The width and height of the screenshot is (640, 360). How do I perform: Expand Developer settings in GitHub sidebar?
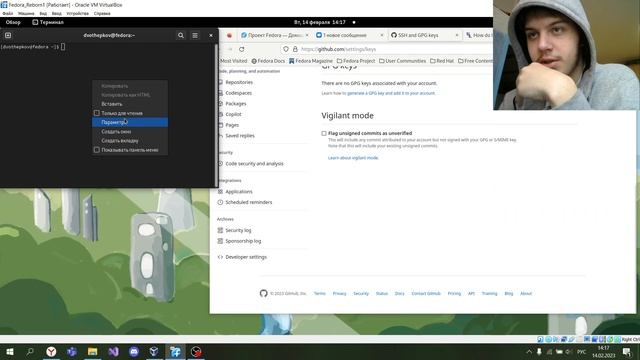click(x=246, y=257)
